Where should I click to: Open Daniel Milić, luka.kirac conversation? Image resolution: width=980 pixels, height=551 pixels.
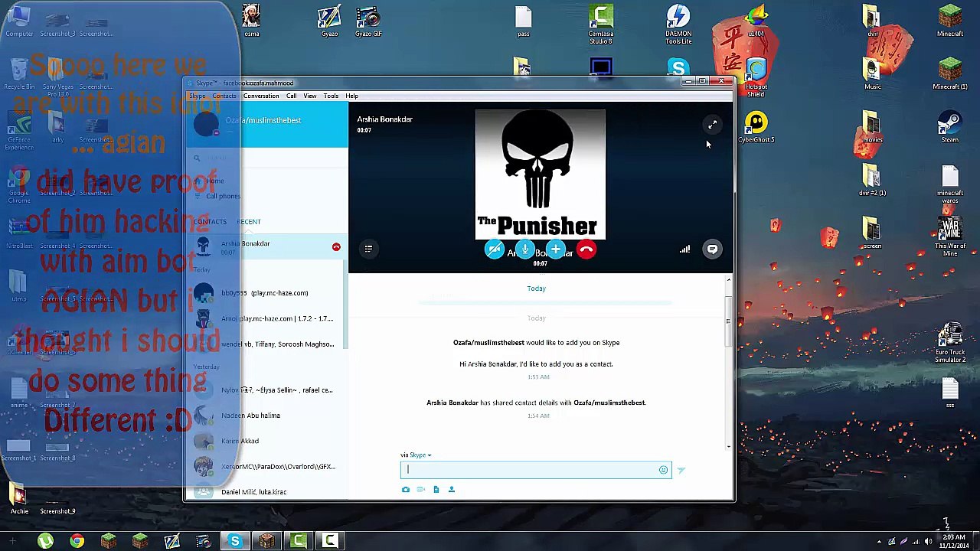(x=265, y=491)
